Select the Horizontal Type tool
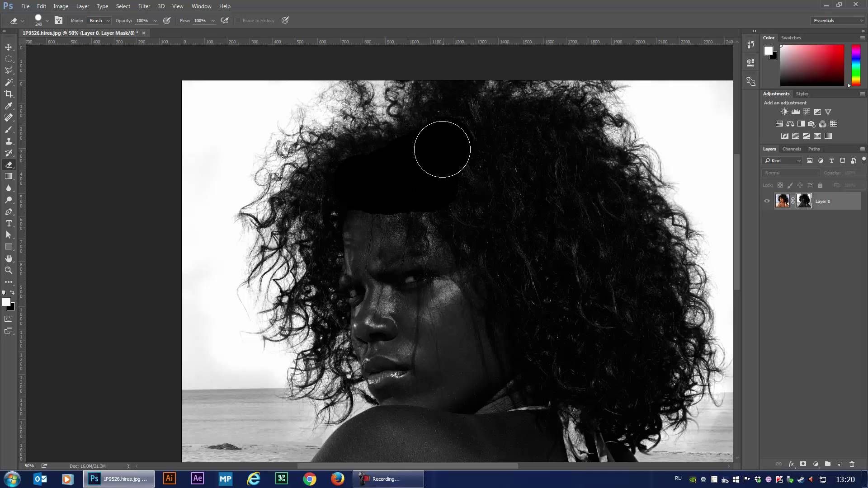This screenshot has height=488, width=868. [x=9, y=223]
